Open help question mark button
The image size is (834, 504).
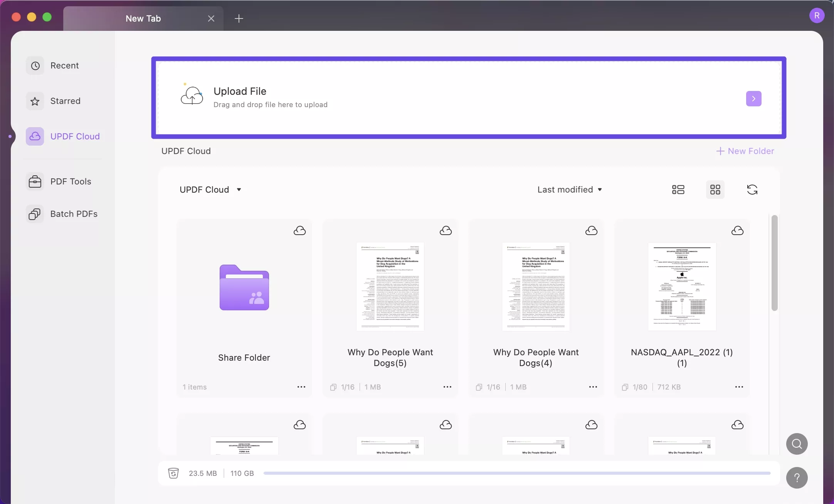(797, 478)
